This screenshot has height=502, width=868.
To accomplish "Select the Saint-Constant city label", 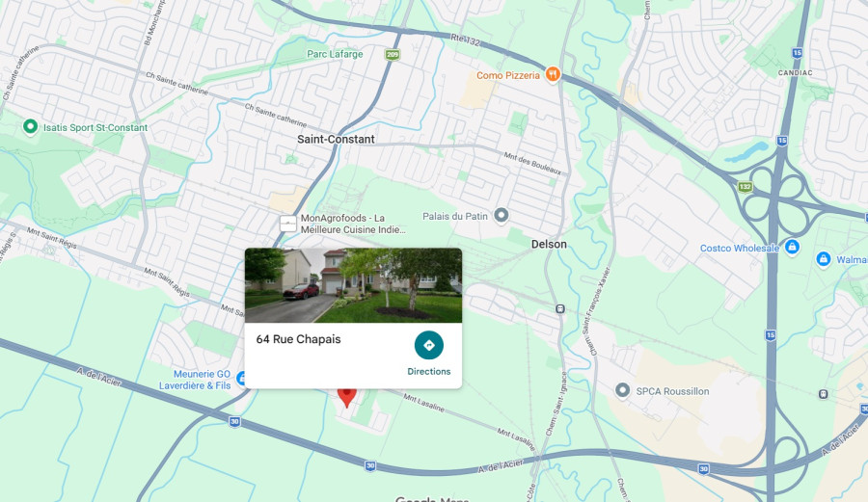I will point(336,140).
